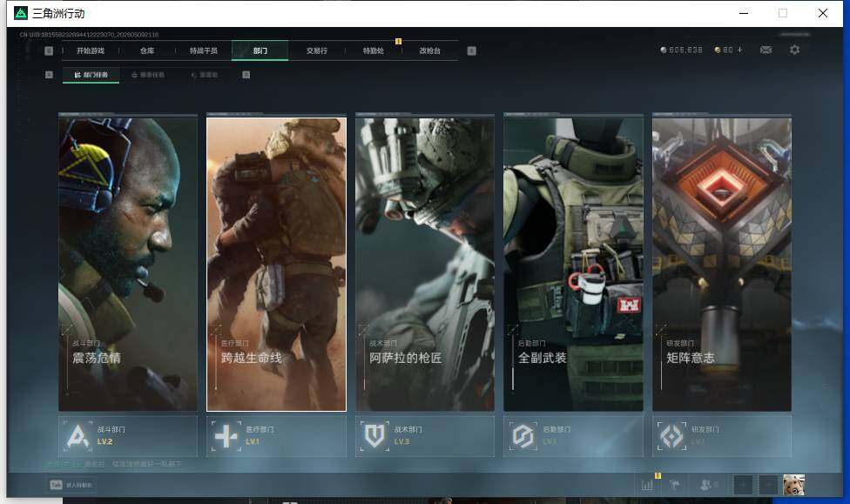The image size is (850, 504).
Task: Minimize the 三角洲行动 window
Action: 744,13
